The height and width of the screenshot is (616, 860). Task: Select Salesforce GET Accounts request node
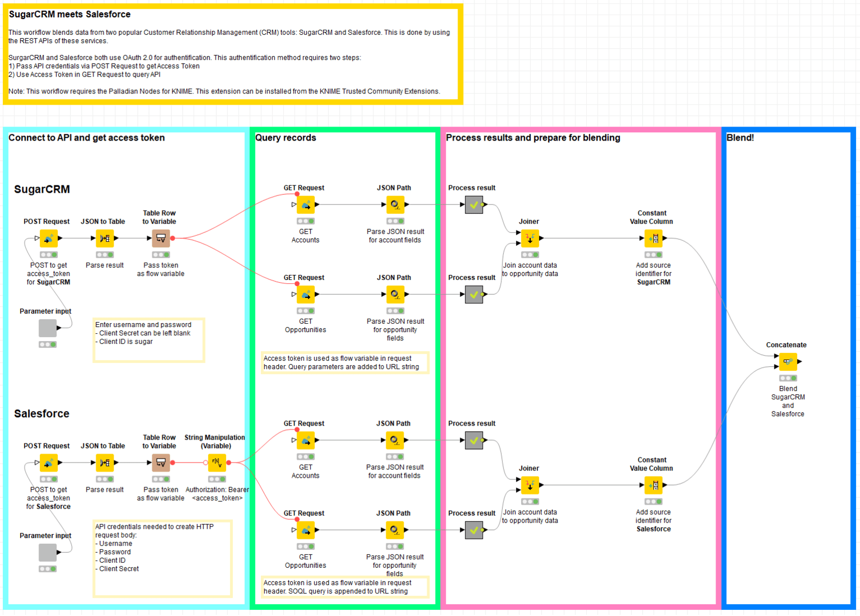tap(306, 441)
